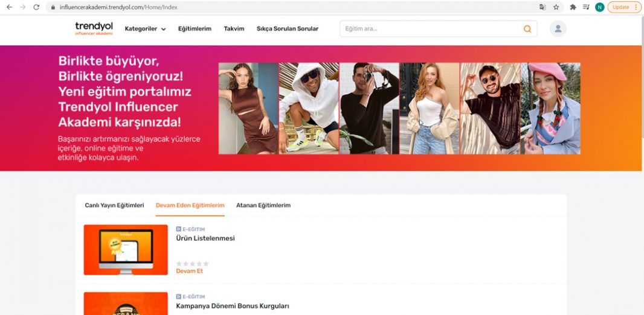Switch to Atanan Eğitimlerim tab
The height and width of the screenshot is (315, 644).
tap(263, 205)
